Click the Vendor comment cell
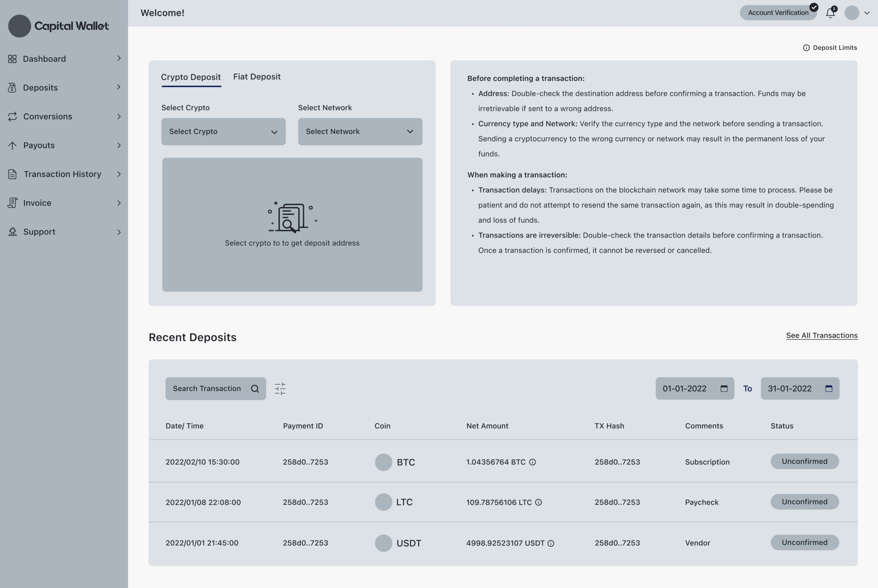This screenshot has height=588, width=878. (x=698, y=543)
